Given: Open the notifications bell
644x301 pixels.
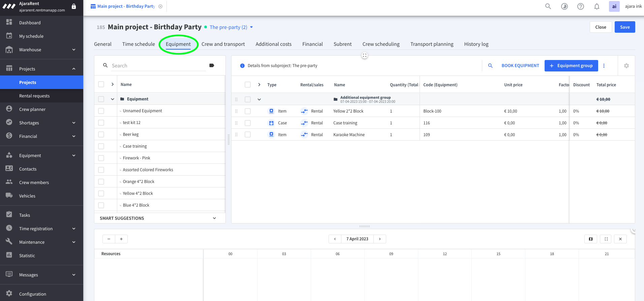Looking at the screenshot, I should [x=596, y=6].
